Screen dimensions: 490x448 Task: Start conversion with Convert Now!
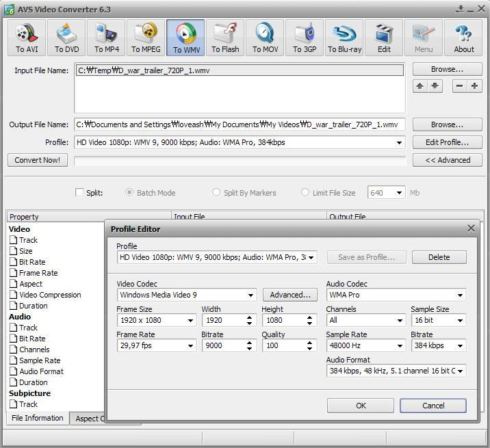click(x=38, y=160)
